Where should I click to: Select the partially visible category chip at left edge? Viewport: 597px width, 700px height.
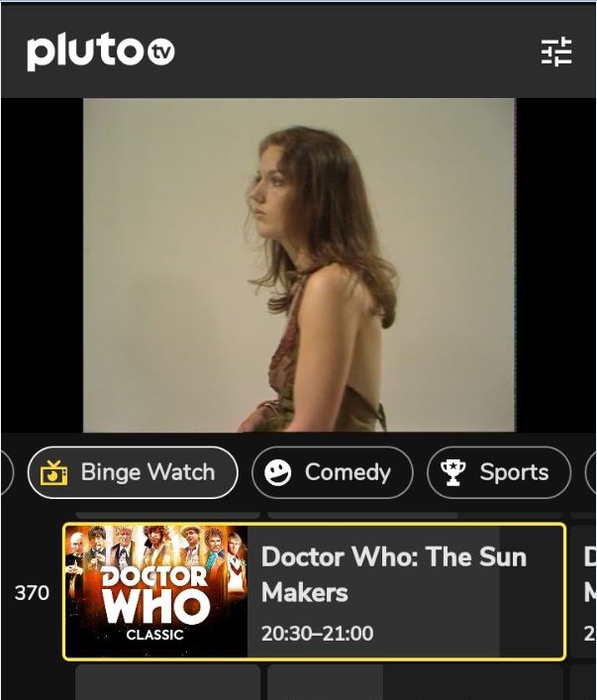(x=5, y=473)
